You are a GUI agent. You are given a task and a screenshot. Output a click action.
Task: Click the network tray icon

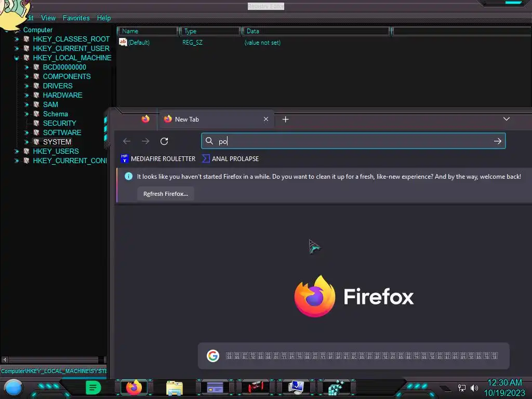pyautogui.click(x=462, y=388)
